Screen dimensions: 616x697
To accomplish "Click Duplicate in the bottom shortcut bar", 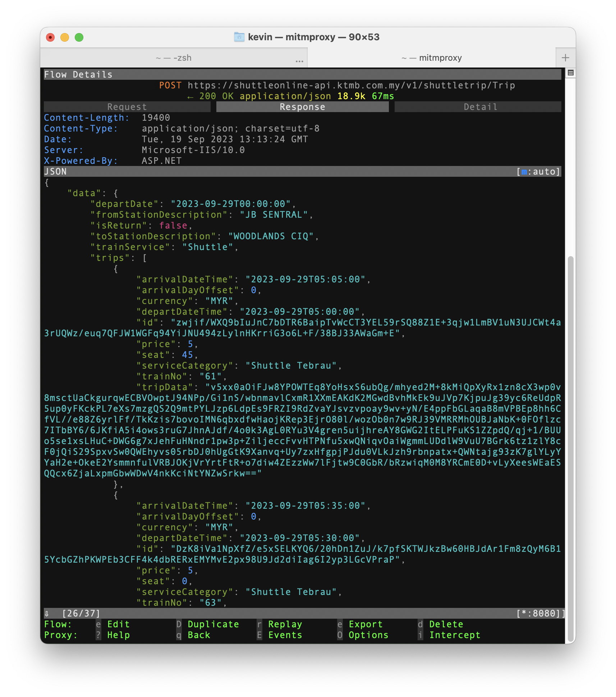I will point(213,624).
